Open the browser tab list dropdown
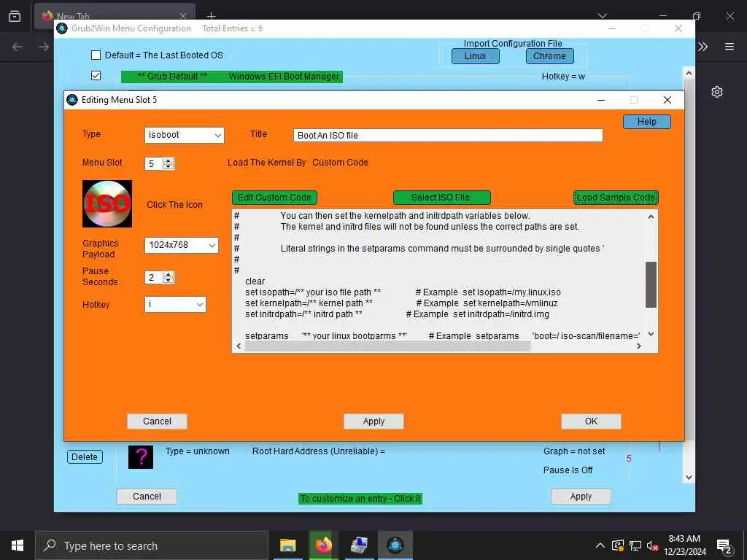 pos(603,16)
